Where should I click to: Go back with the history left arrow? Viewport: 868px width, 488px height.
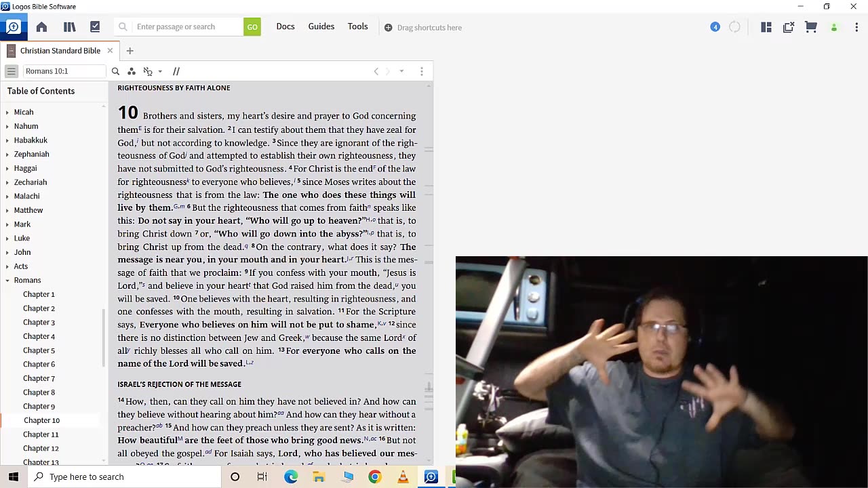click(x=376, y=71)
